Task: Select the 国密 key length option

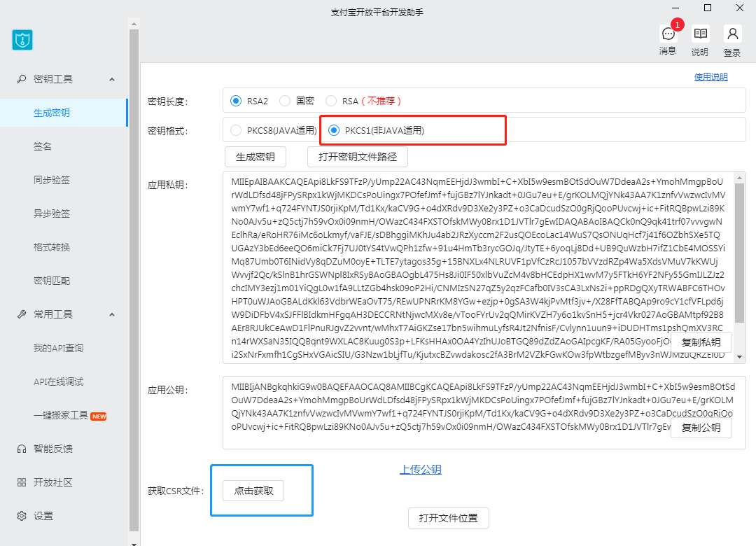Action: 285,101
